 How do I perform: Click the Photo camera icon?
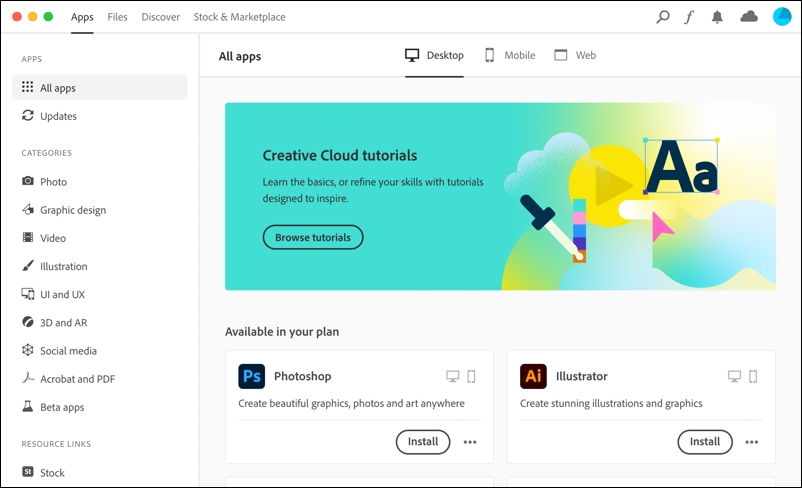[x=28, y=181]
